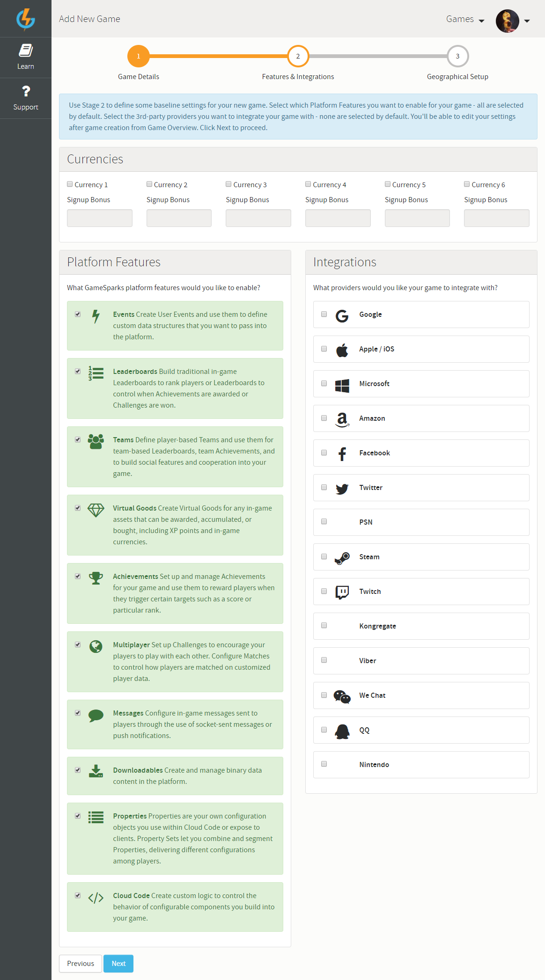Go to step 1 Game Details
This screenshot has height=980, width=545.
pos(139,56)
